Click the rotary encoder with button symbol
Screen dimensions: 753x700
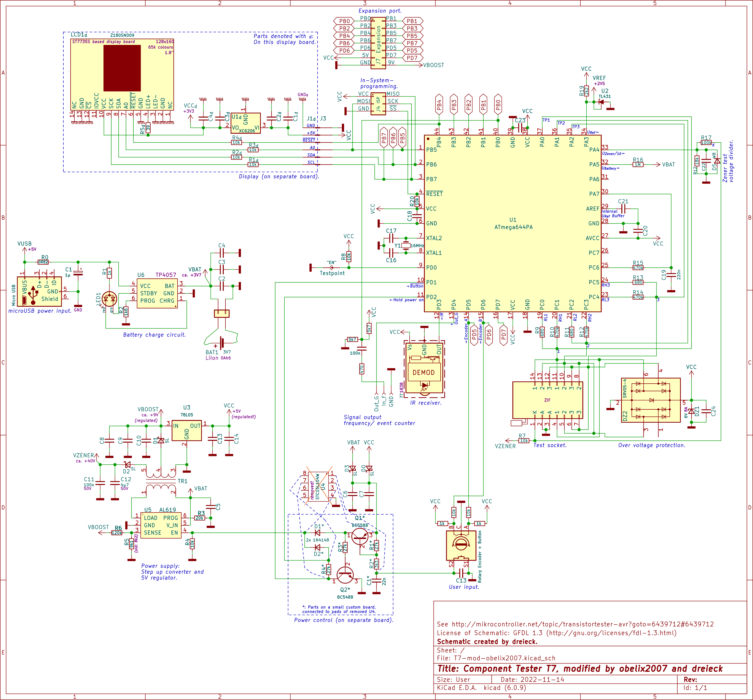coord(461,546)
